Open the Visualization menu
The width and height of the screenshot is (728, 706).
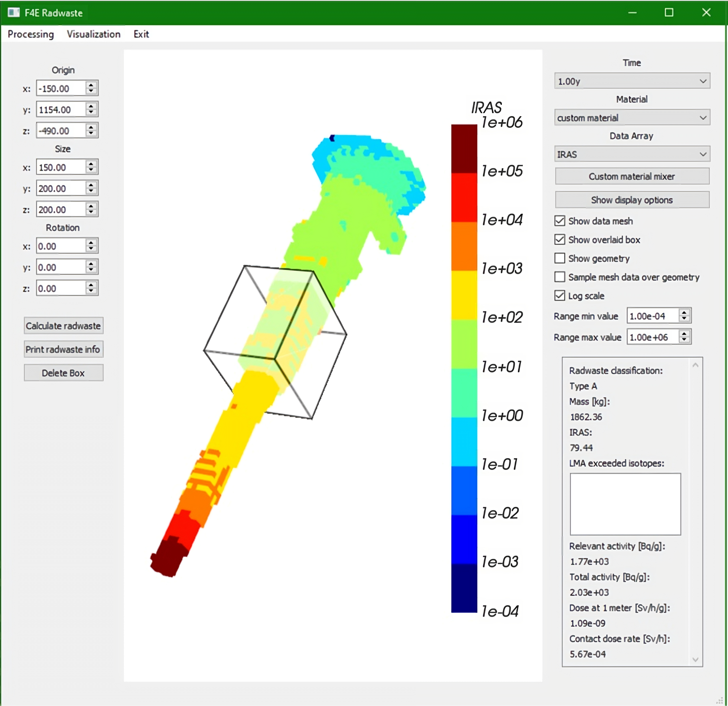click(94, 34)
